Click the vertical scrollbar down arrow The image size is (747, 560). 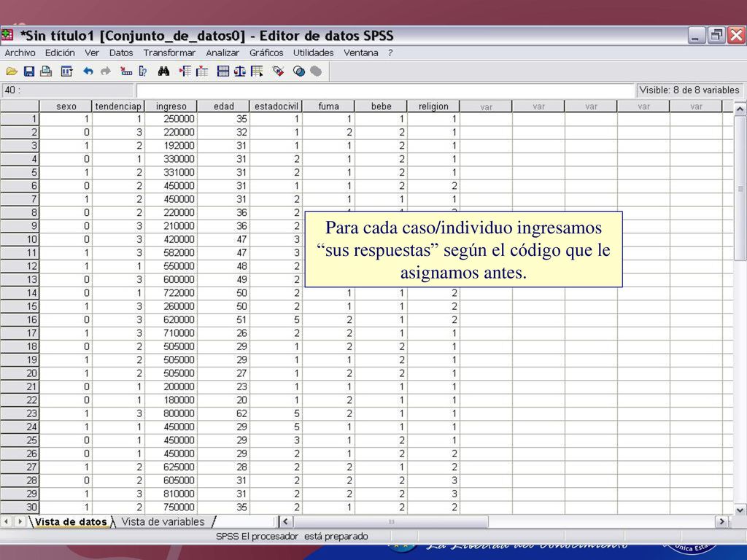[x=740, y=510]
